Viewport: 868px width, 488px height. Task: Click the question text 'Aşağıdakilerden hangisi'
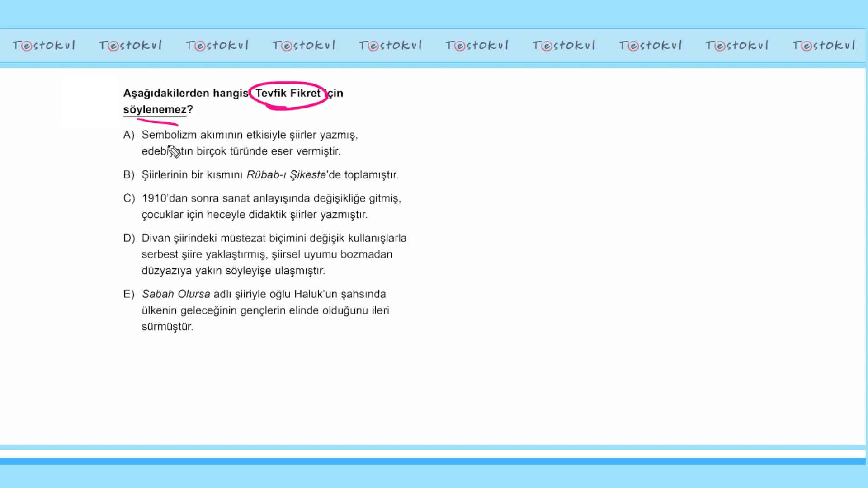(186, 93)
